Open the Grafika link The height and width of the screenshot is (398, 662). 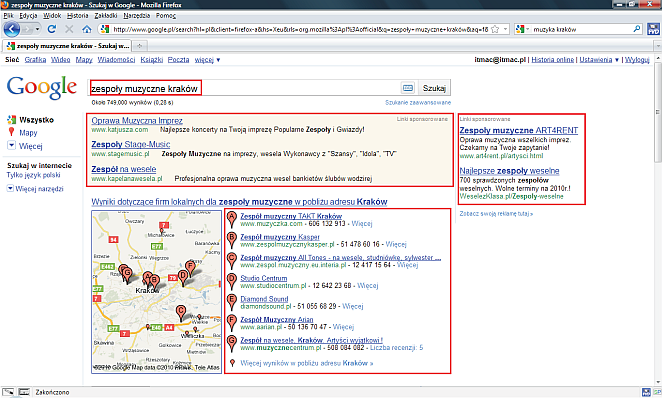[35, 60]
